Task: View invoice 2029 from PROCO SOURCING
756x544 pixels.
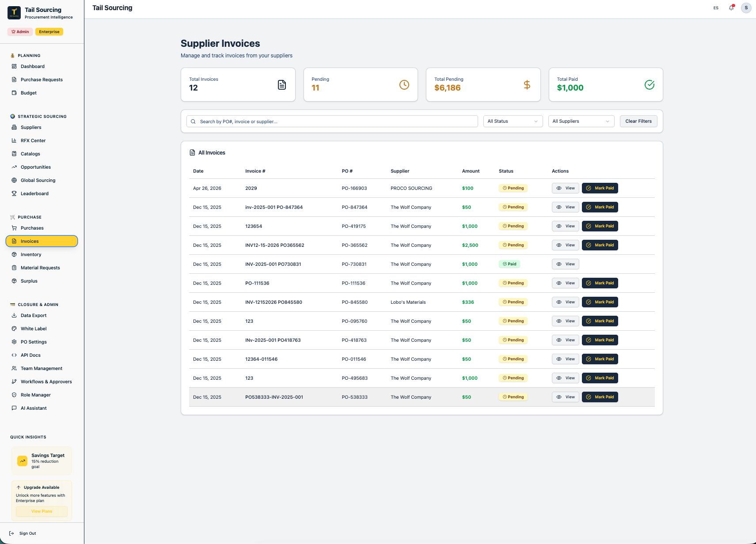Action: (566, 188)
